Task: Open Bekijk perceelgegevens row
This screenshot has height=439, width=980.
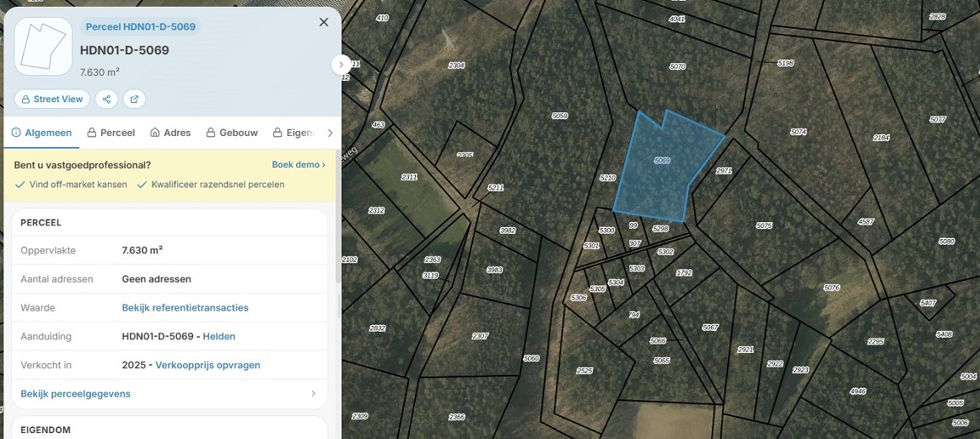Action: click(x=170, y=394)
